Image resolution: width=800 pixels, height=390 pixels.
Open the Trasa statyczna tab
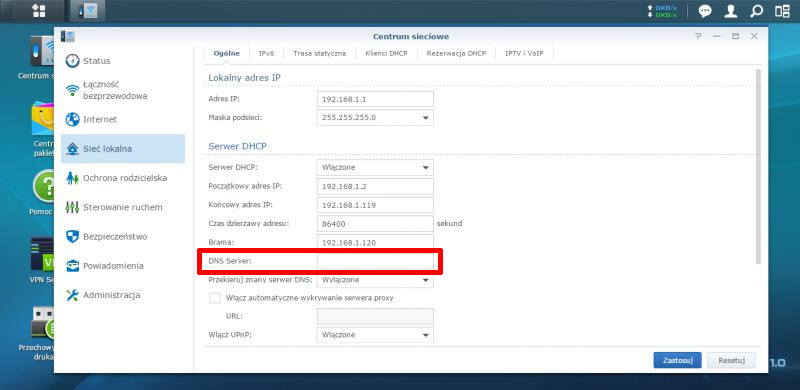(x=319, y=53)
